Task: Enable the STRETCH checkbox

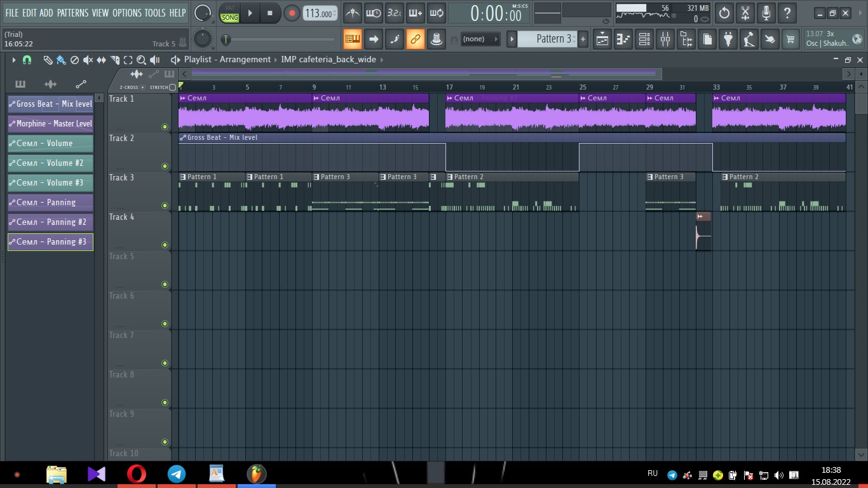Action: coord(172,87)
